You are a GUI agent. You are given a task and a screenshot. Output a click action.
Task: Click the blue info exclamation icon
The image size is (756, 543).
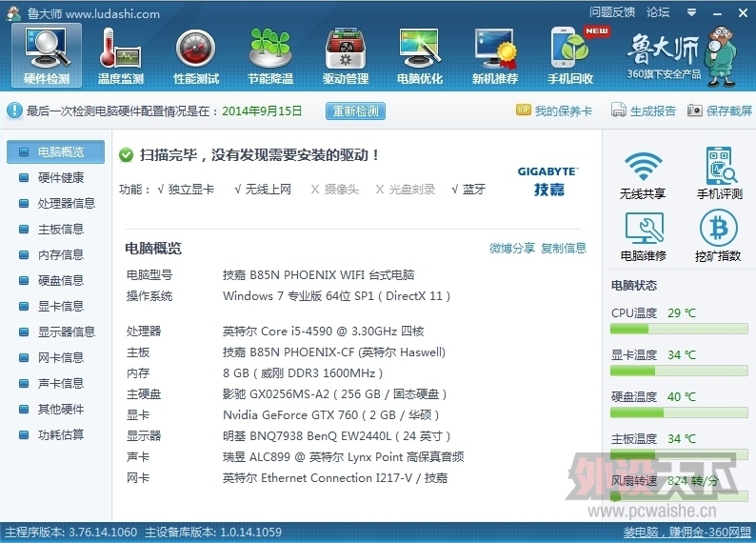click(x=14, y=111)
